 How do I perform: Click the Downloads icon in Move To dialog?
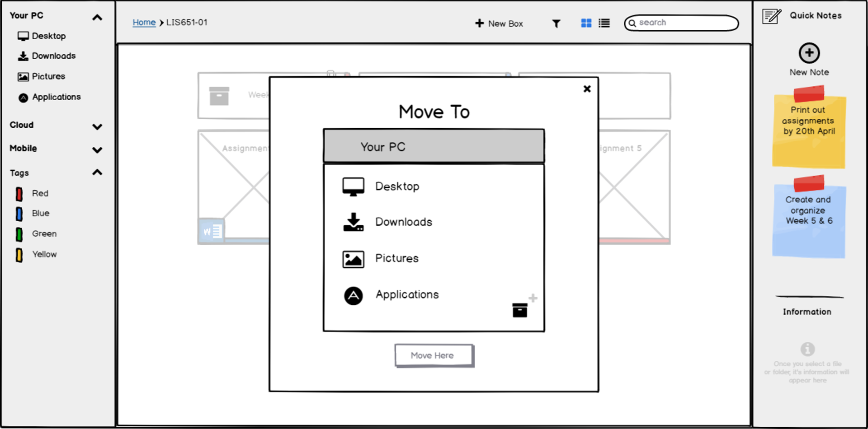(x=354, y=222)
